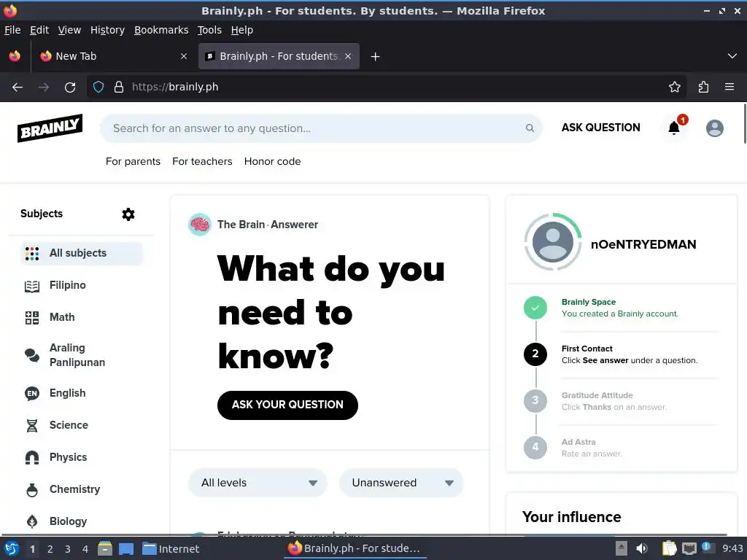The height and width of the screenshot is (560, 747).
Task: Click the Chemistry flask icon
Action: (x=32, y=489)
